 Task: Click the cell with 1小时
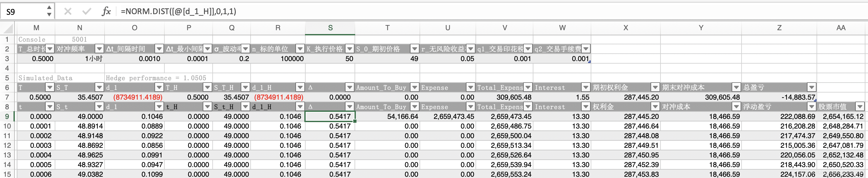79,58
